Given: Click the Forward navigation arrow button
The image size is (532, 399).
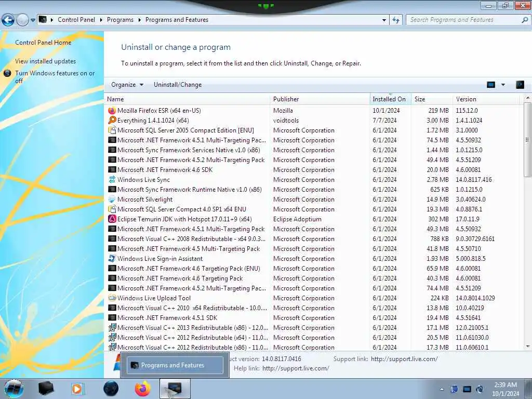Looking at the screenshot, I should pyautogui.click(x=22, y=20).
